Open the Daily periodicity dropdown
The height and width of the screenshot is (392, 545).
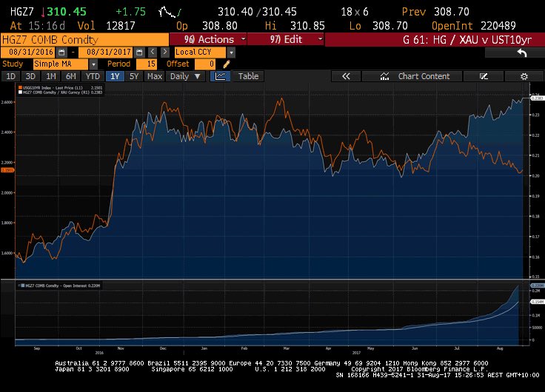click(185, 76)
